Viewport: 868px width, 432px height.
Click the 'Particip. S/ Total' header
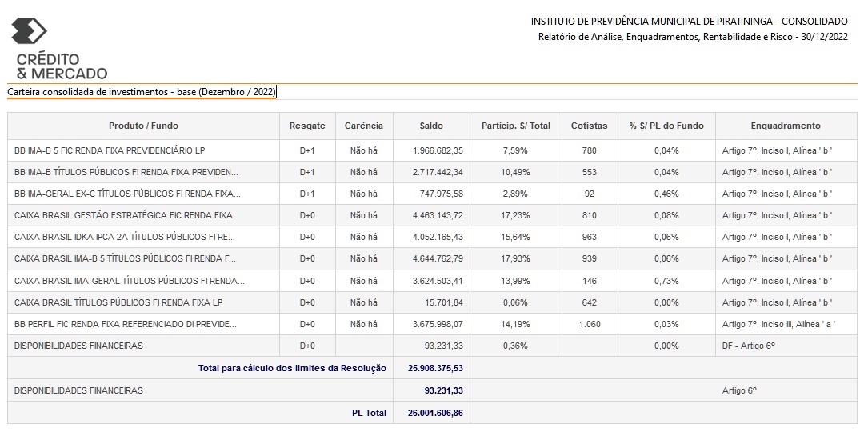516,126
